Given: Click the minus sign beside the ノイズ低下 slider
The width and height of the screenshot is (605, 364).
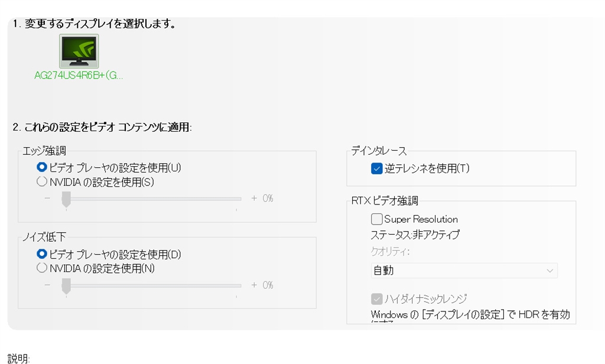Looking at the screenshot, I should point(48,285).
